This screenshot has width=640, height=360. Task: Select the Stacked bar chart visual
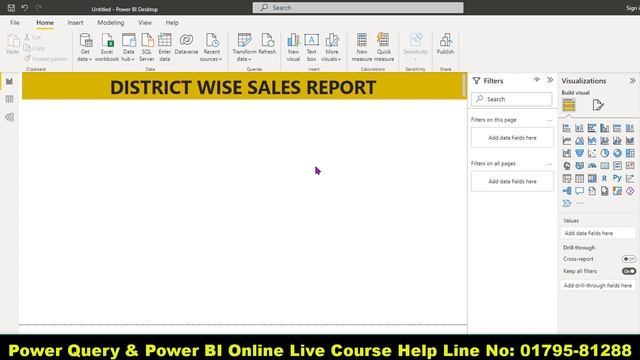click(567, 128)
